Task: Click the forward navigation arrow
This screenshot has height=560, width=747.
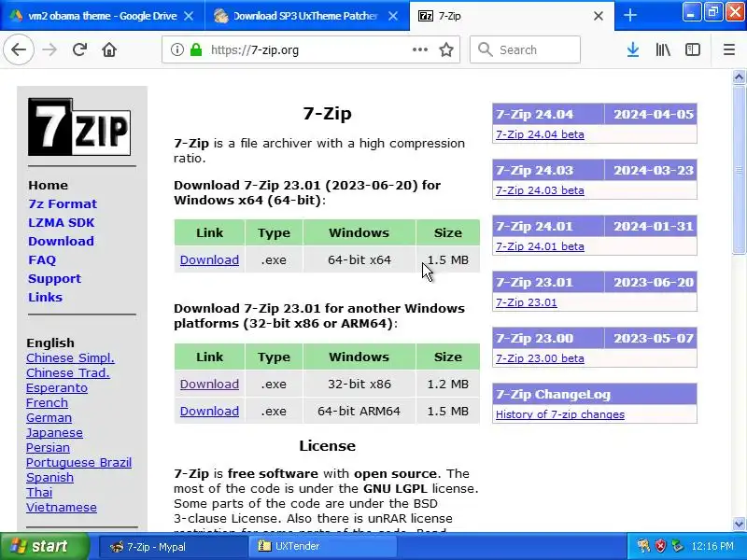Action: click(49, 49)
